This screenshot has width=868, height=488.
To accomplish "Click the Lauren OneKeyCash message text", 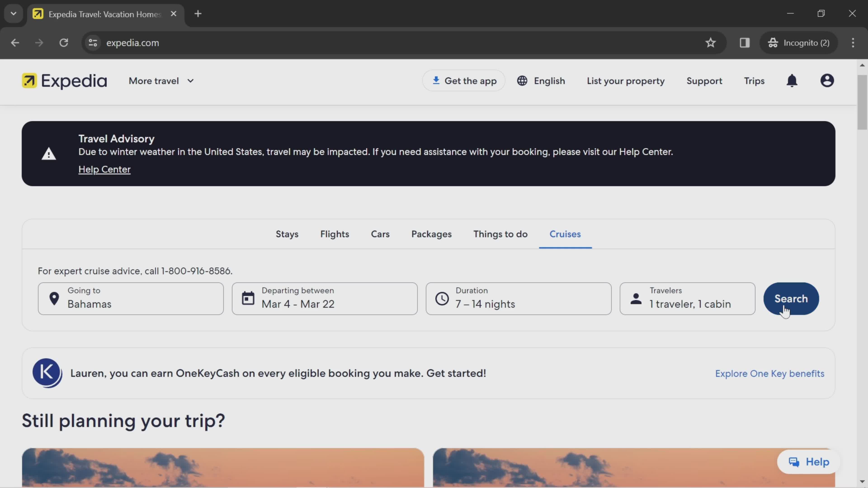I will (278, 373).
